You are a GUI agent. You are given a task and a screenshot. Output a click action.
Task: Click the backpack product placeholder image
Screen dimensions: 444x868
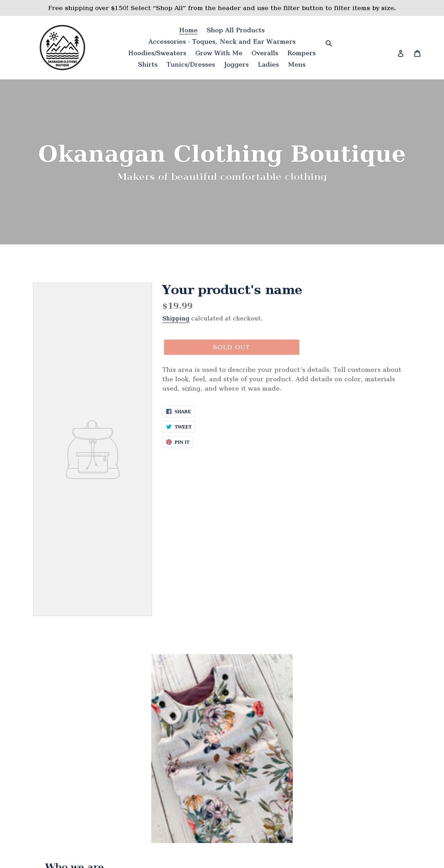pyautogui.click(x=92, y=449)
